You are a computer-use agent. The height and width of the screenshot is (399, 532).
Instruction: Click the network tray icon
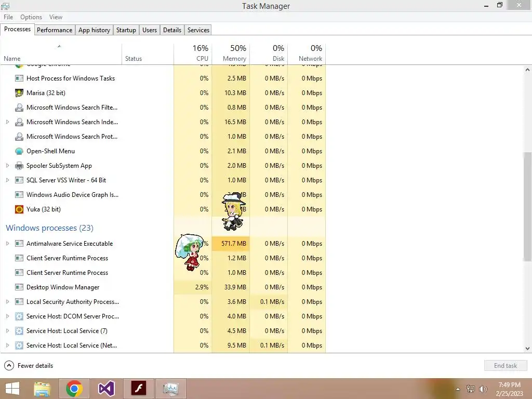point(471,389)
